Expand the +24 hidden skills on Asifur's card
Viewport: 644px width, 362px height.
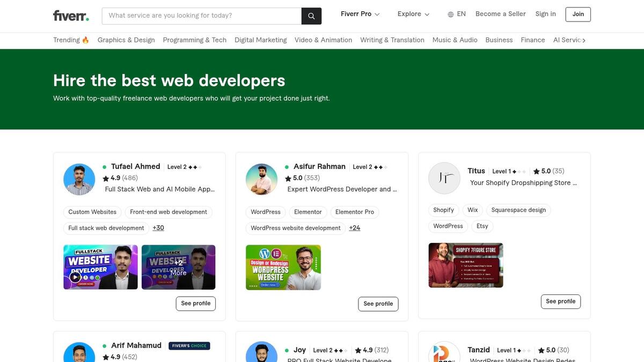click(355, 227)
